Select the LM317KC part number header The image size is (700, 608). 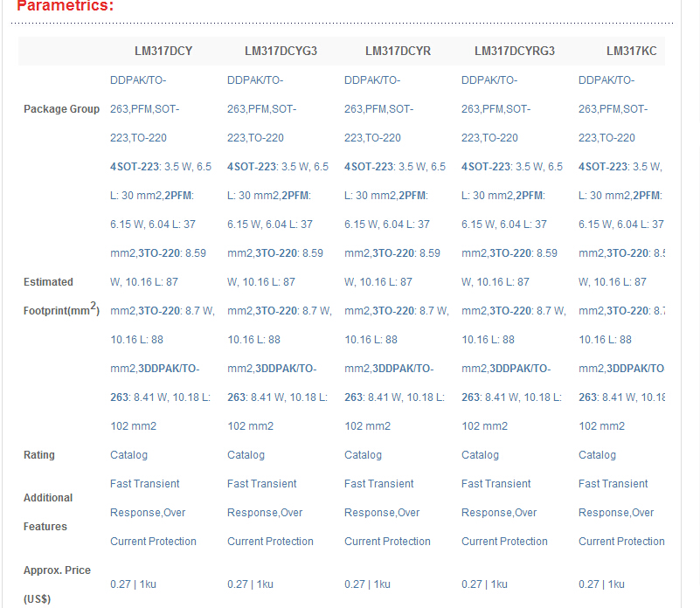631,51
